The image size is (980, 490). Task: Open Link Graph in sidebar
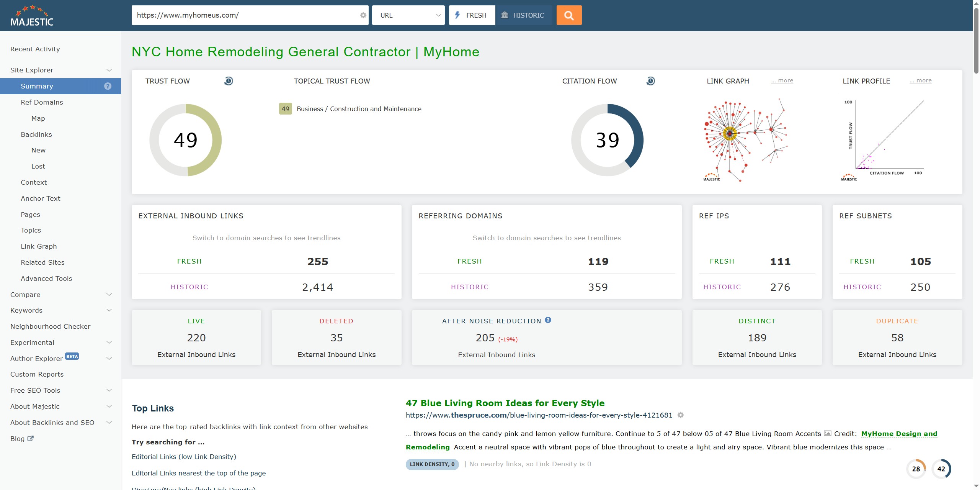point(39,246)
